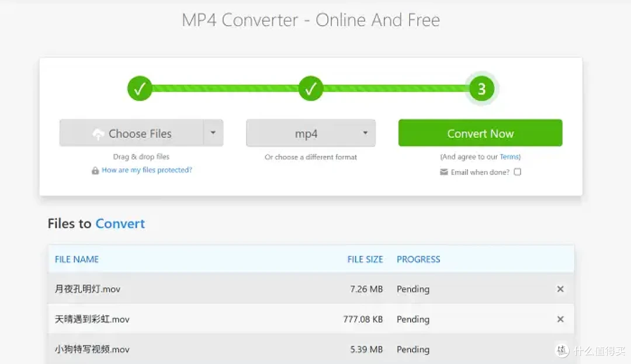Click Pending status for 月夜孔明灯.mov
This screenshot has height=364, width=631.
tap(413, 289)
